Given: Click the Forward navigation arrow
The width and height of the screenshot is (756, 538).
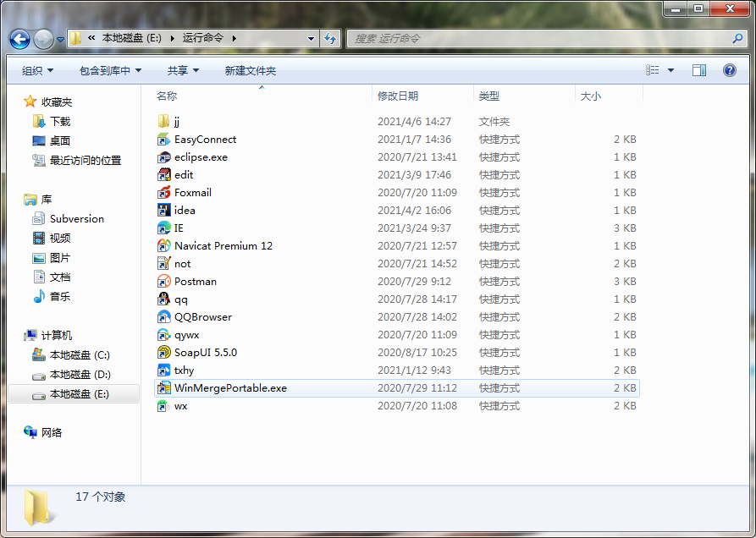Looking at the screenshot, I should [43, 39].
